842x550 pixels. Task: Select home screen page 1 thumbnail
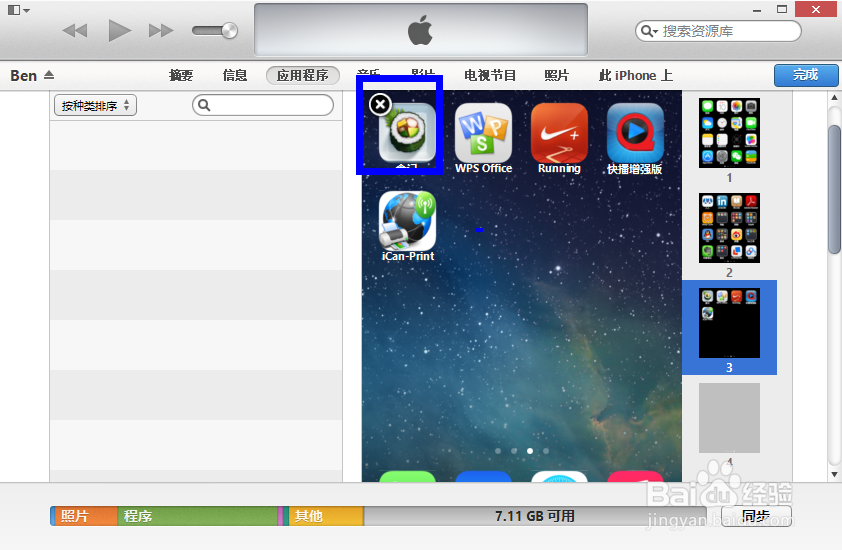click(x=729, y=133)
